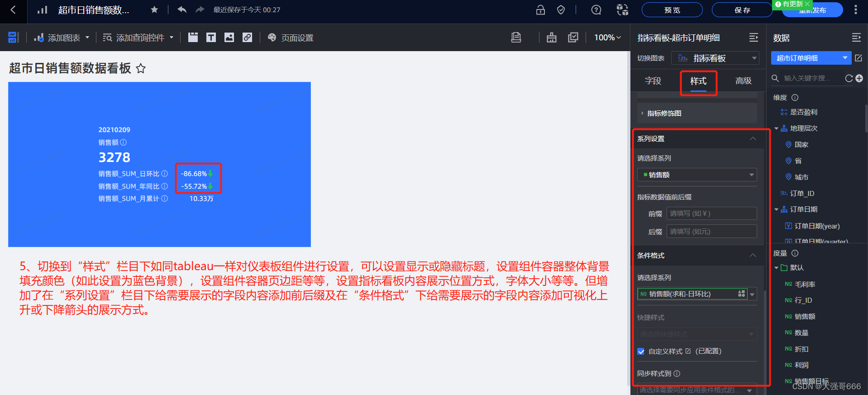Open the three-dot more menu
This screenshot has width=868, height=395.
point(855,10)
